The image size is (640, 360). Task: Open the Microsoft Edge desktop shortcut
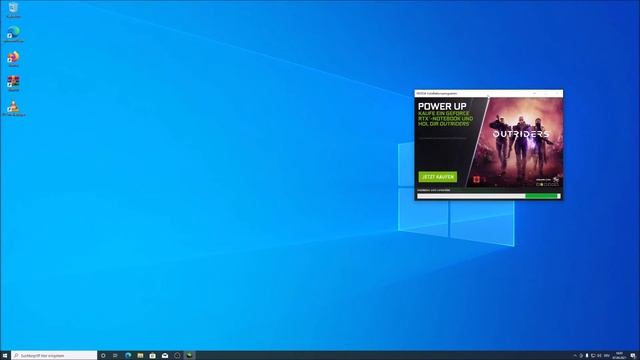(x=13, y=33)
